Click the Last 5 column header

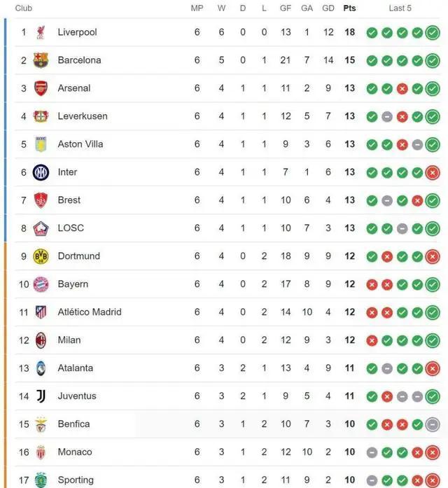tap(400, 8)
